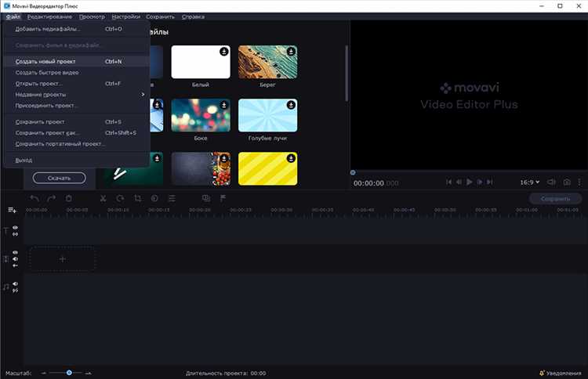Toggle the video track arrow icon
Screen dimensions: 588x379
pos(15,265)
